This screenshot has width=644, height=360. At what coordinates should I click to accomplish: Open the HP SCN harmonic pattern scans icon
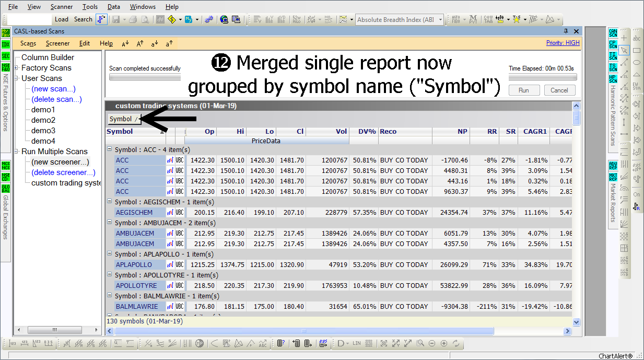pos(613,79)
